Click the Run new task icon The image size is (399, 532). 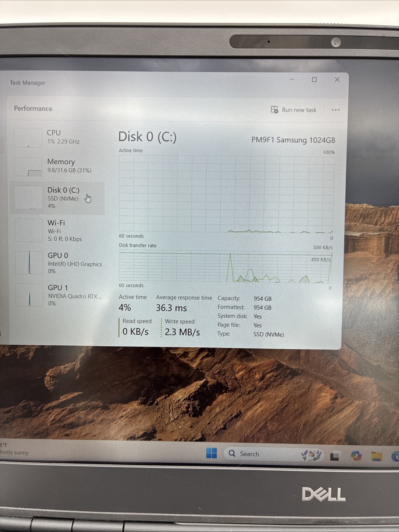pyautogui.click(x=275, y=110)
